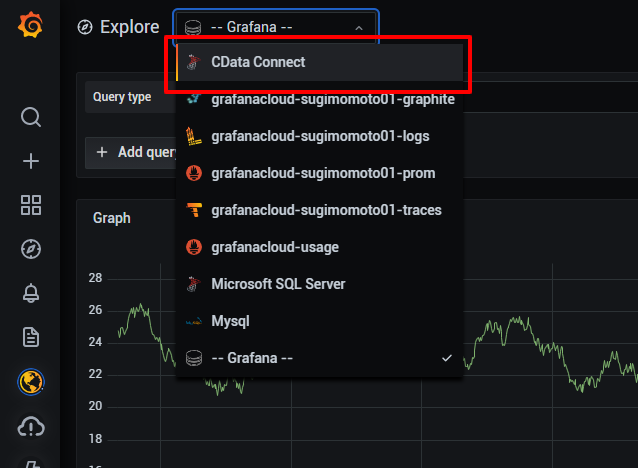The width and height of the screenshot is (638, 468).
Task: Click the Mysql dolphin icon
Action: (x=194, y=321)
